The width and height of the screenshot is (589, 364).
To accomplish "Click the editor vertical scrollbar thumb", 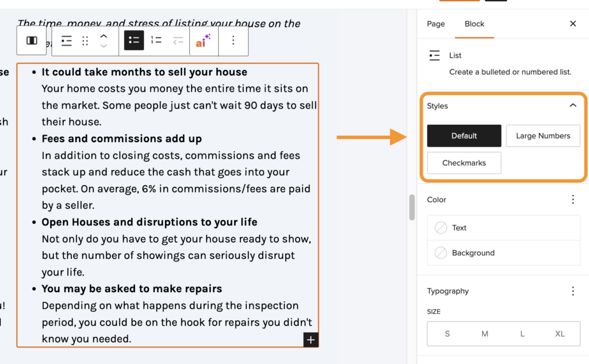I will 412,208.
